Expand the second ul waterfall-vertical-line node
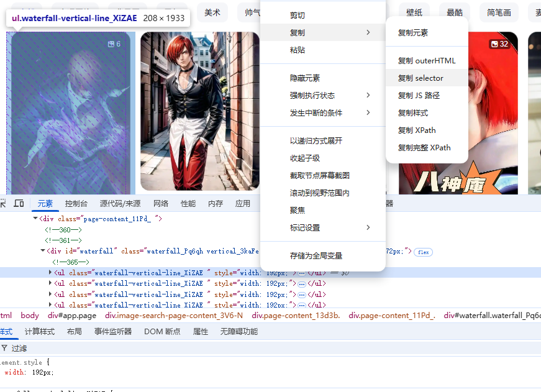 pos(50,283)
